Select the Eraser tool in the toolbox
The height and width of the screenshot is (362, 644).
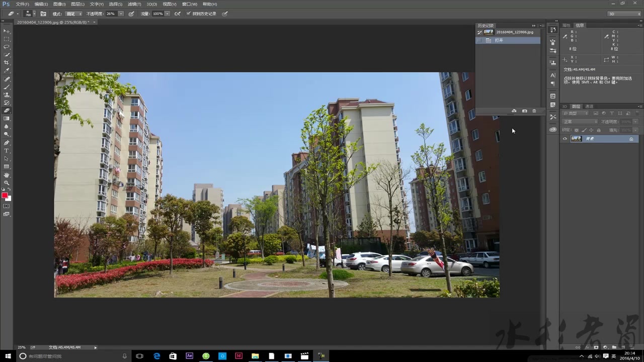(7, 111)
